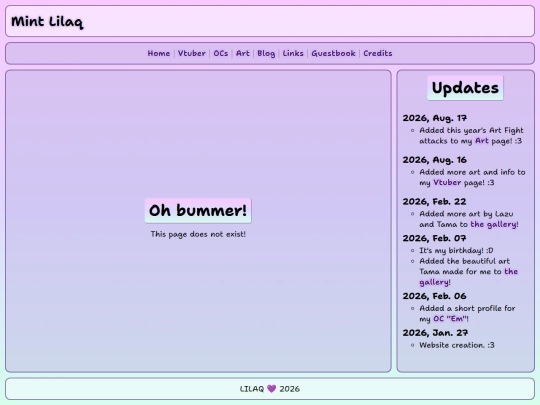Screen dimensions: 540x405
Task: Click the '2026, Feb. 22' date heading
Action: pos(434,201)
